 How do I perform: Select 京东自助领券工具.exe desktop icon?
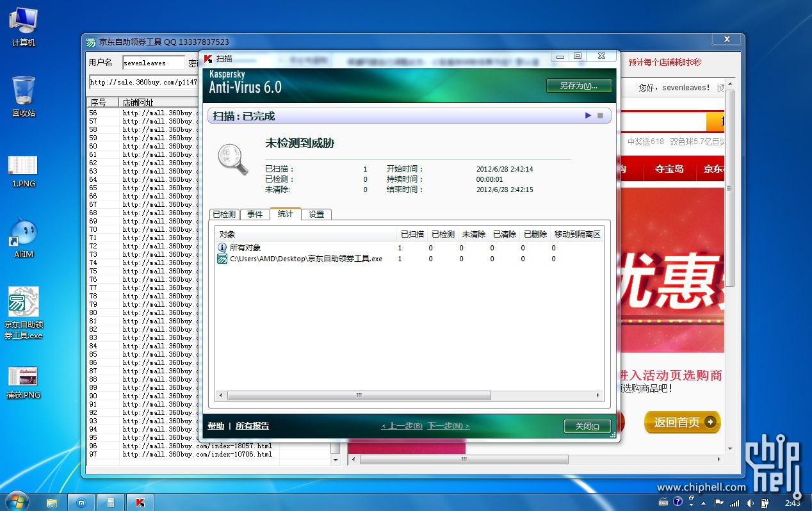24,313
